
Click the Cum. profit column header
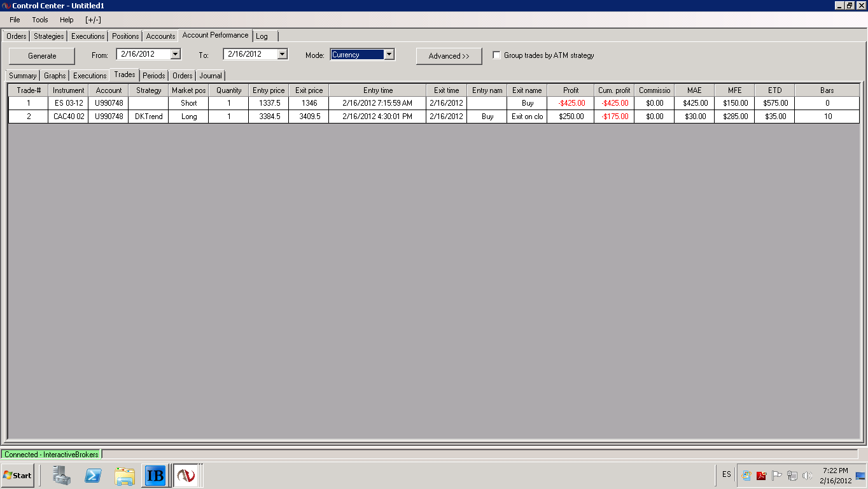pos(614,90)
